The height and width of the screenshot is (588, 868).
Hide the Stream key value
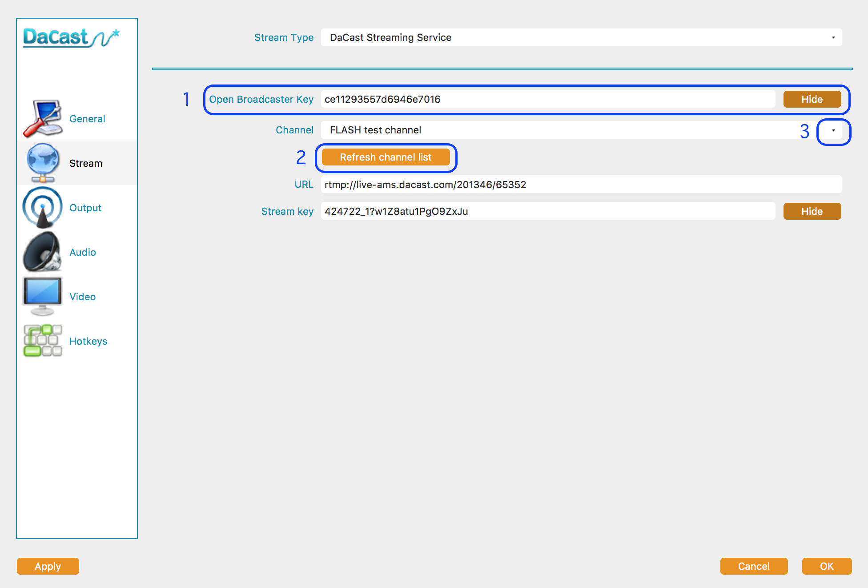pos(813,211)
